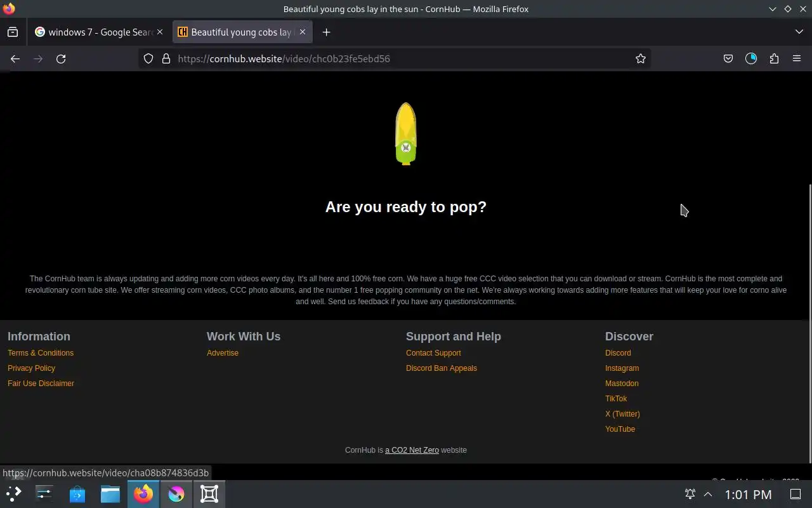Click the Information footer heading
The height and width of the screenshot is (508, 812).
pyautogui.click(x=39, y=337)
